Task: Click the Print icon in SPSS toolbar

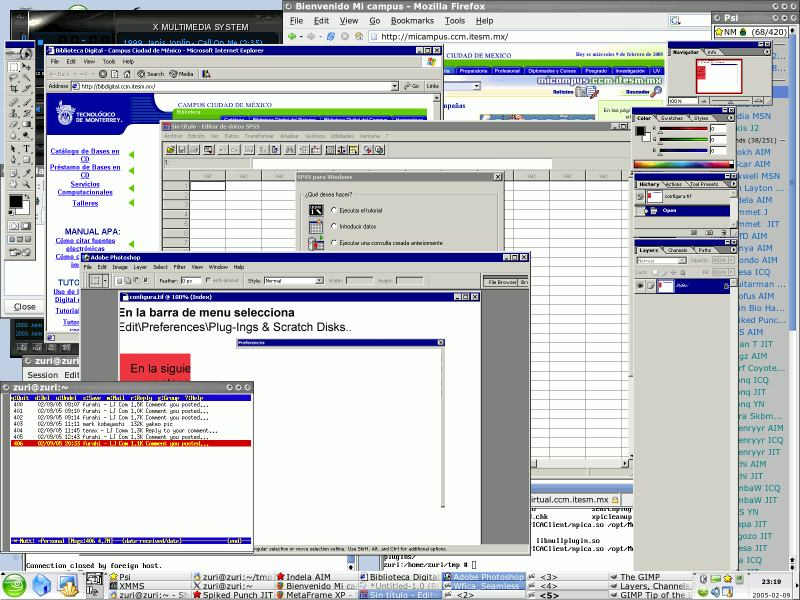Action: 192,149
